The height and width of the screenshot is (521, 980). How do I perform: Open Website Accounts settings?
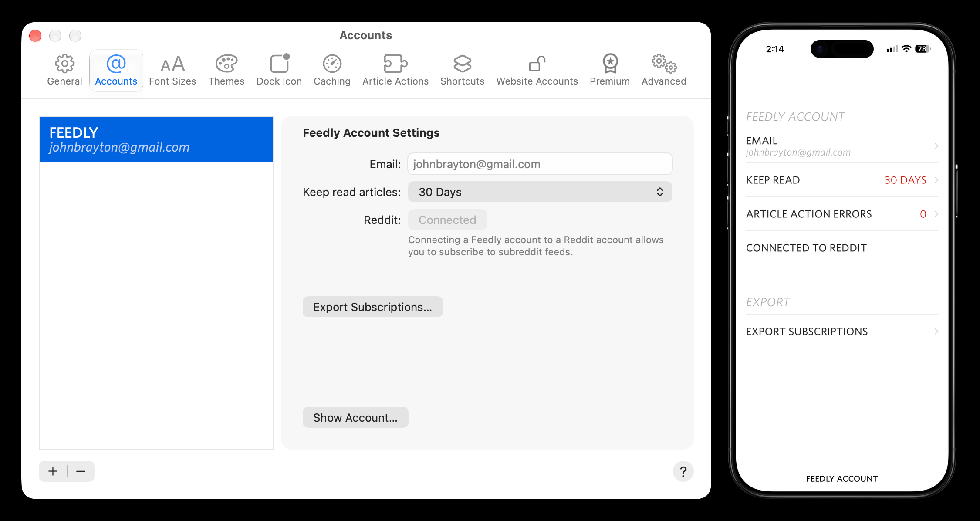pos(537,71)
